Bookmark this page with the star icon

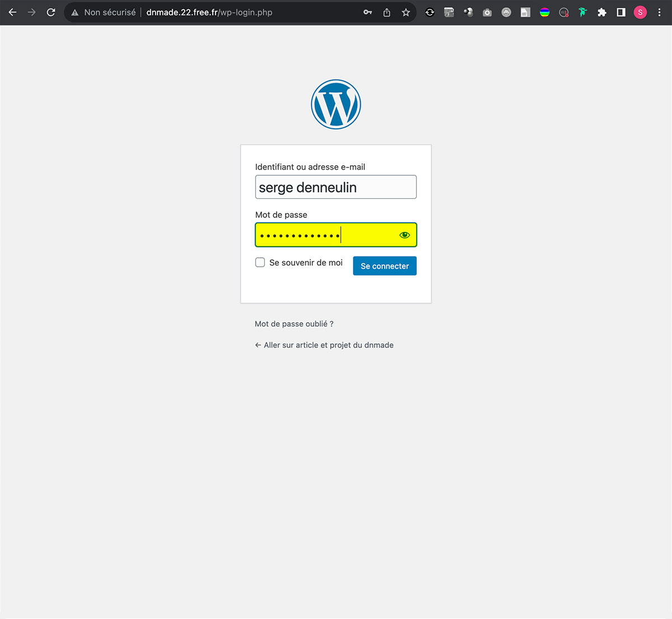[x=406, y=12]
